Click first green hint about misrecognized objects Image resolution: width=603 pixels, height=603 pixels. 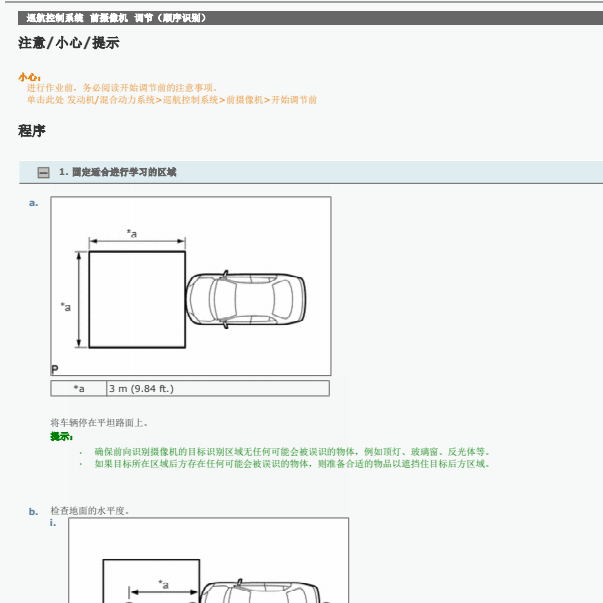[292, 451]
